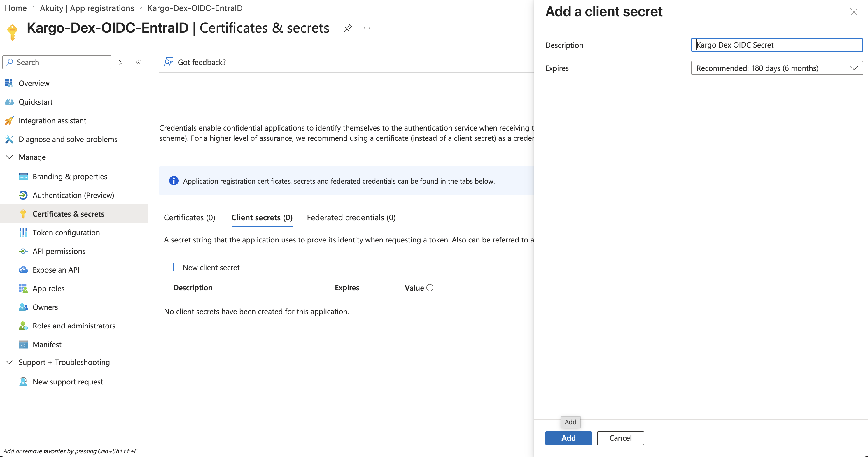Click the Certificates & secrets key icon in sidebar
This screenshot has width=868, height=457.
pos(23,214)
